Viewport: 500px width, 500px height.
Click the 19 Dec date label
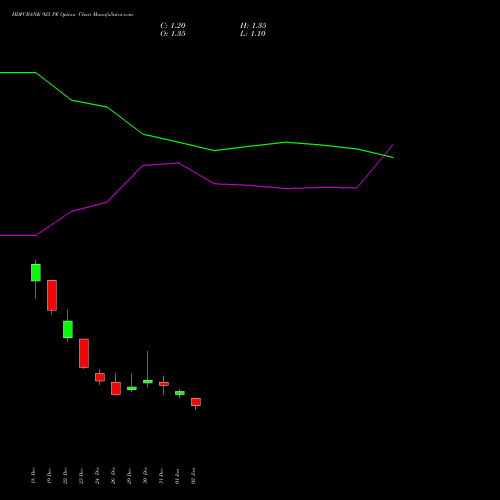pos(49,476)
